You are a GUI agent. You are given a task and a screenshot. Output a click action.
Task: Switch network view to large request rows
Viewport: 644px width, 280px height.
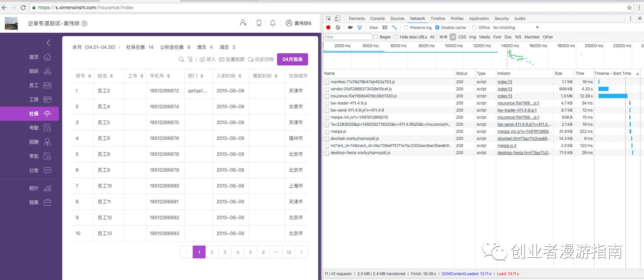pos(385,28)
